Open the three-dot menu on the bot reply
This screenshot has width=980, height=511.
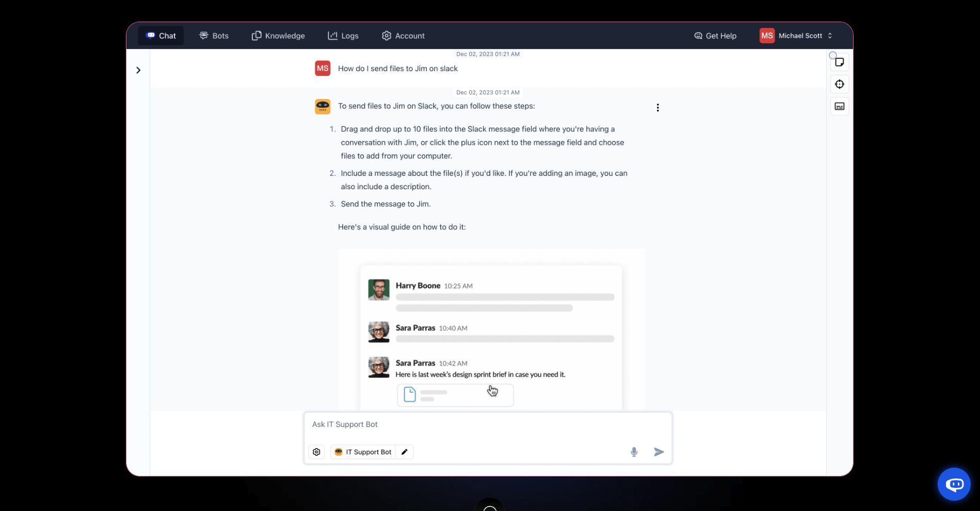click(x=657, y=108)
